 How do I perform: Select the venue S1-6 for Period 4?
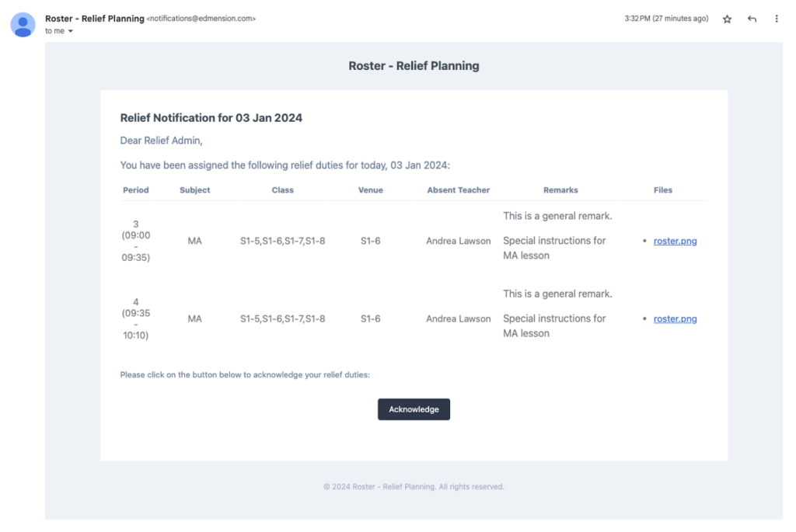pos(371,318)
